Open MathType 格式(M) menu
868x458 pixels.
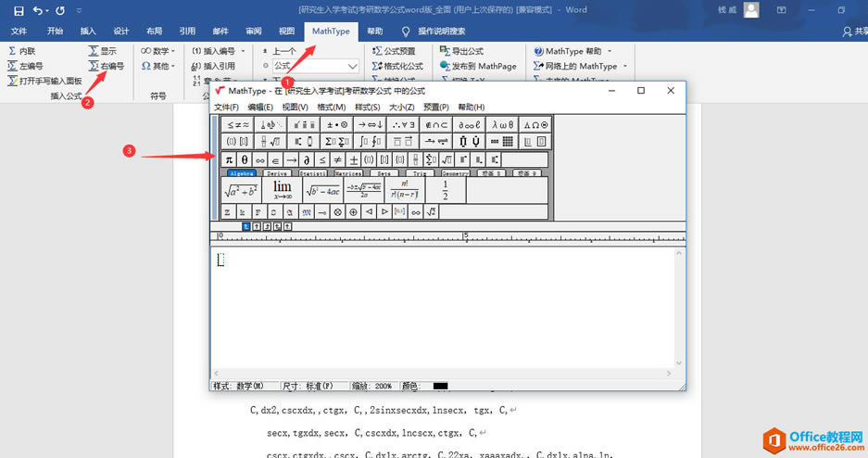[x=331, y=107]
